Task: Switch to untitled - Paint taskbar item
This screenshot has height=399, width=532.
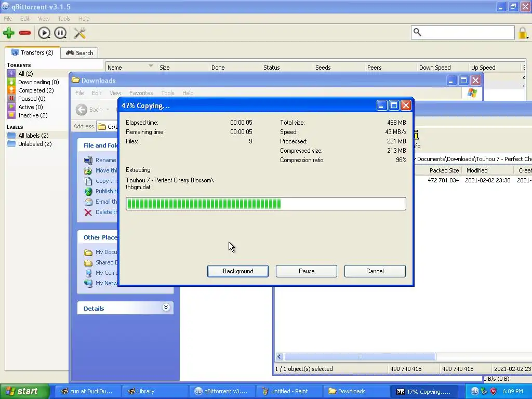Action: [289, 391]
